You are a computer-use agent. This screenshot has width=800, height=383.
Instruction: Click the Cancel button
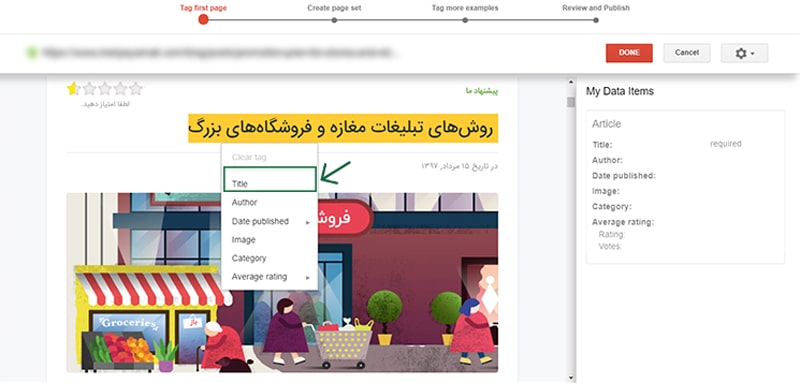point(687,53)
